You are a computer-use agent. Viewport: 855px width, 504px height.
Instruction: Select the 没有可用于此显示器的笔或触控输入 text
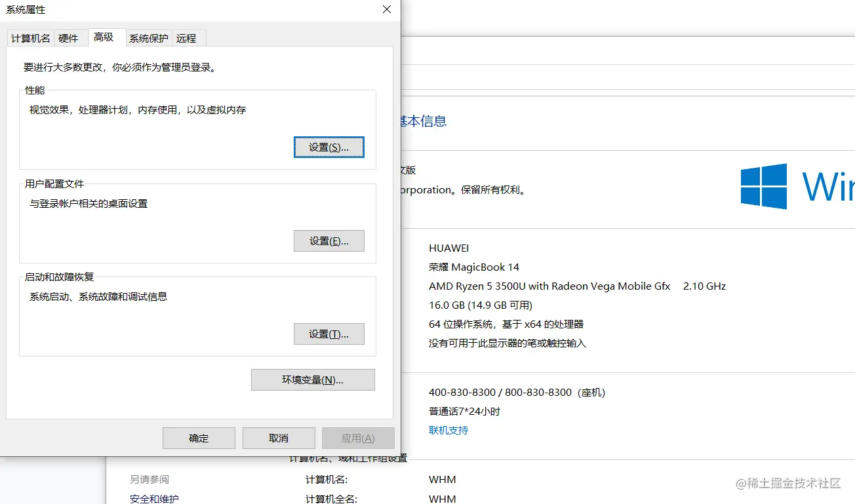(x=507, y=343)
